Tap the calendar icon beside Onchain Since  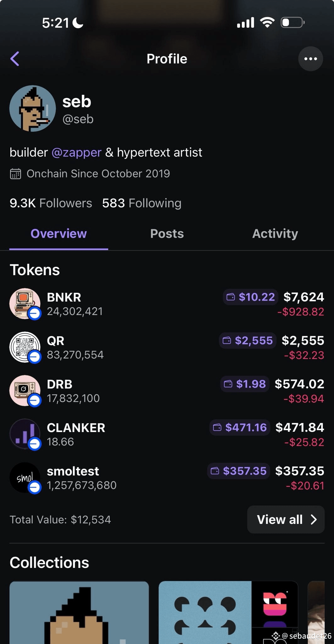click(x=15, y=174)
